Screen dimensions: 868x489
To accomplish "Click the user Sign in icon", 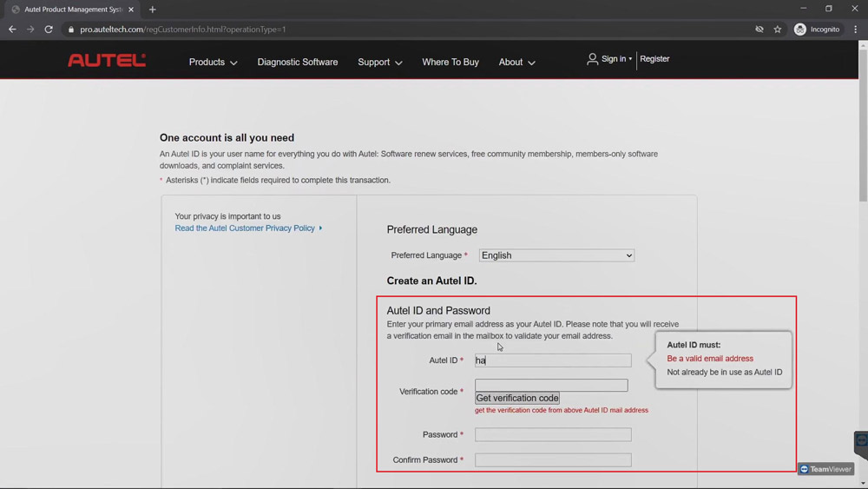I will point(592,59).
